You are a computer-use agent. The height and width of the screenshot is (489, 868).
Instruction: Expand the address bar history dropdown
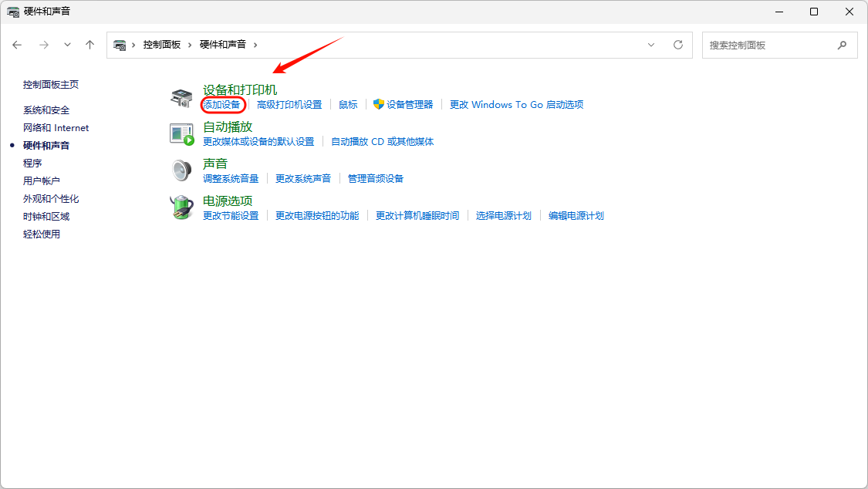click(x=651, y=45)
